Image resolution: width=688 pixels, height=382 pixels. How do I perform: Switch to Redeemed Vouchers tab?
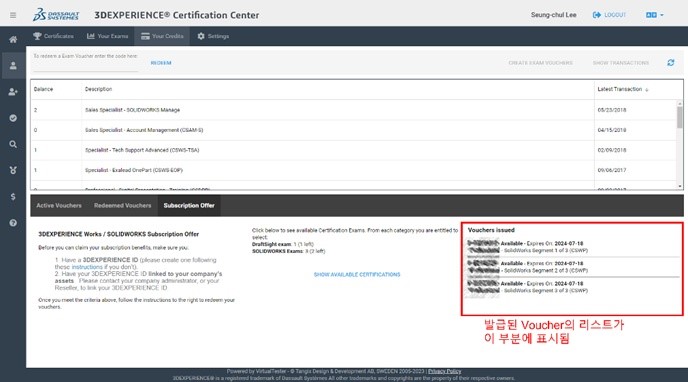(x=122, y=205)
